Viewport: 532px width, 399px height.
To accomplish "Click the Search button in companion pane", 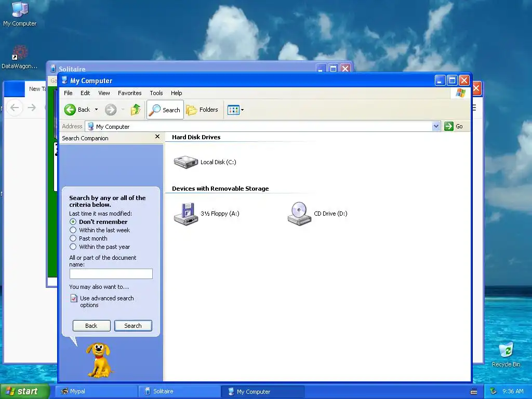I will pyautogui.click(x=133, y=326).
